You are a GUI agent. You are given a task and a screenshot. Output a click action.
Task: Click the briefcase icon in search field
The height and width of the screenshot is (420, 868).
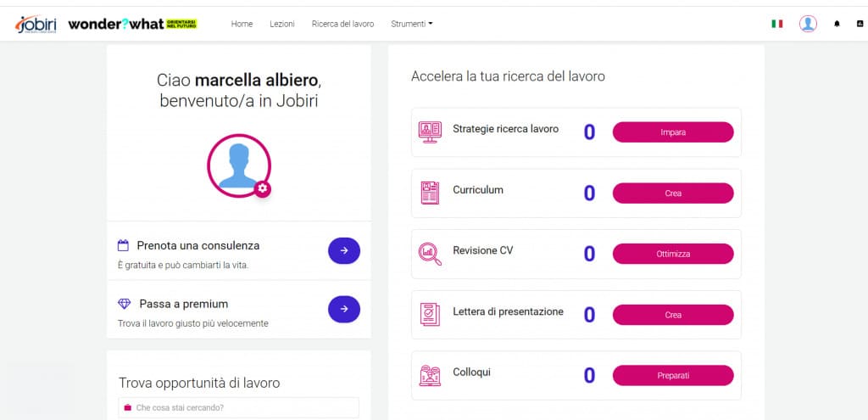tap(128, 407)
